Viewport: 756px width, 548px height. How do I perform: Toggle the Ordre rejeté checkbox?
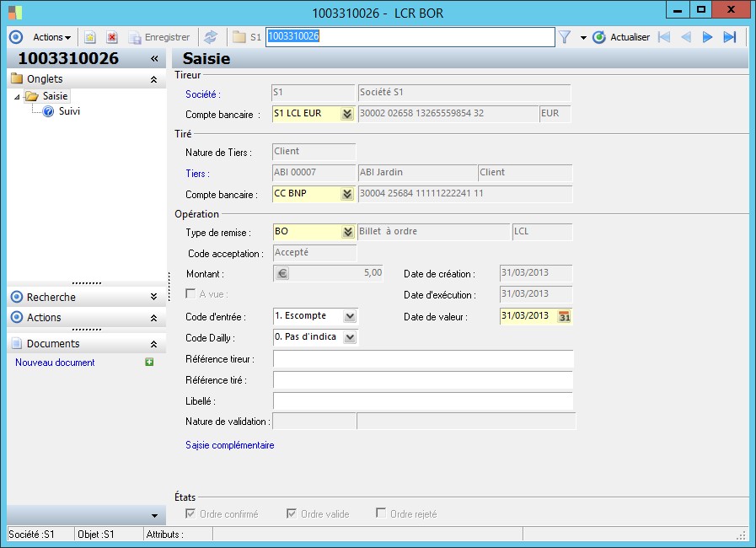click(381, 513)
